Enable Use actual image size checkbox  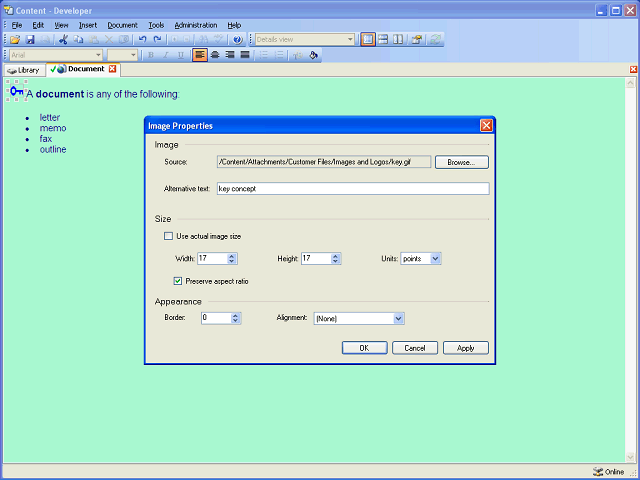pos(168,236)
